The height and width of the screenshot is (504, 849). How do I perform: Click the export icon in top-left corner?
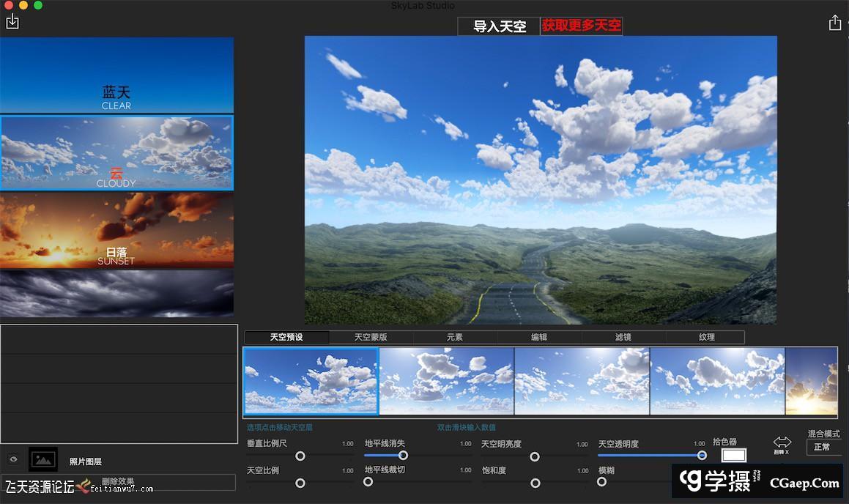pos(12,22)
